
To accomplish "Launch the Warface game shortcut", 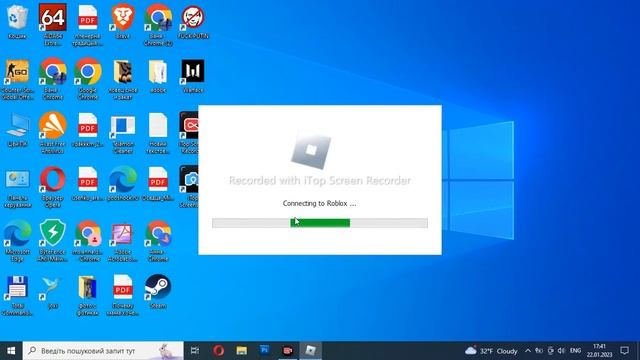I will 193,76.
